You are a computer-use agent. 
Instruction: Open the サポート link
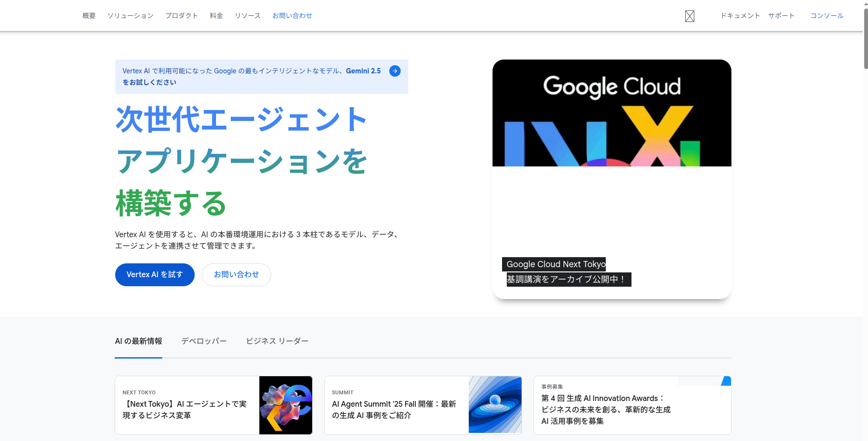[x=781, y=16]
